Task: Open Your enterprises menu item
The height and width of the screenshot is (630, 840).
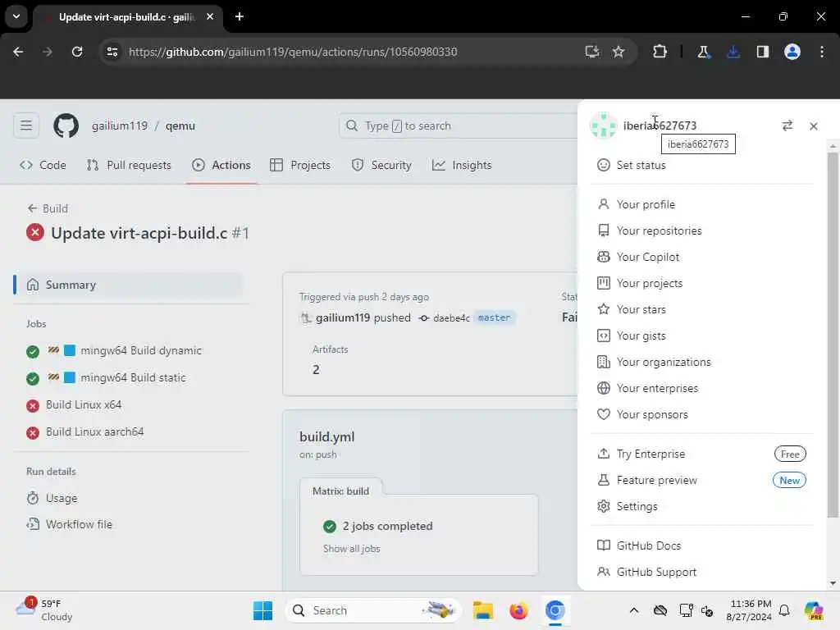Action: tap(702, 388)
